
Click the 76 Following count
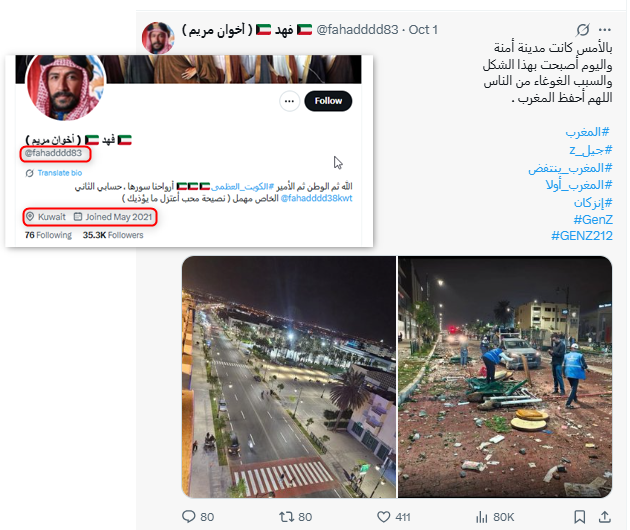(48, 235)
